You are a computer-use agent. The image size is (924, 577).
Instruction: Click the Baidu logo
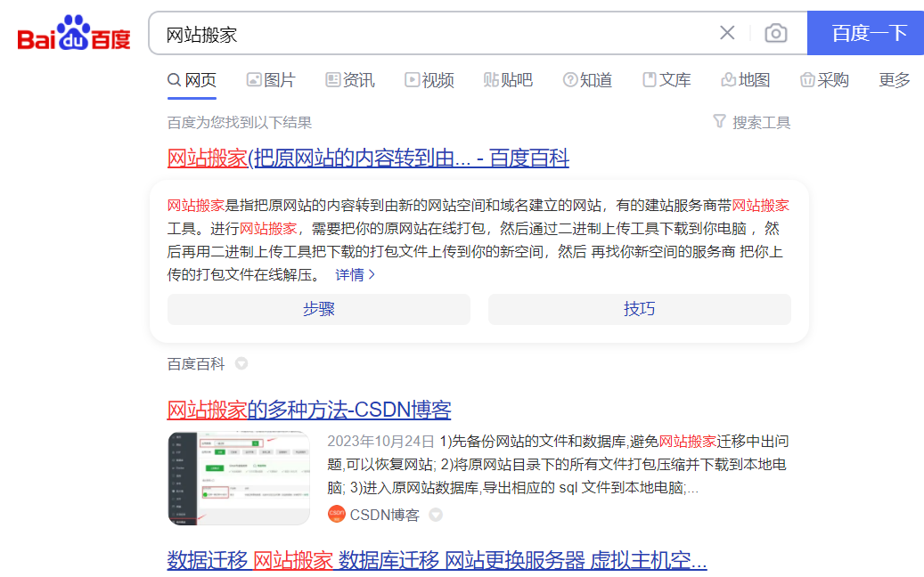pos(74,35)
